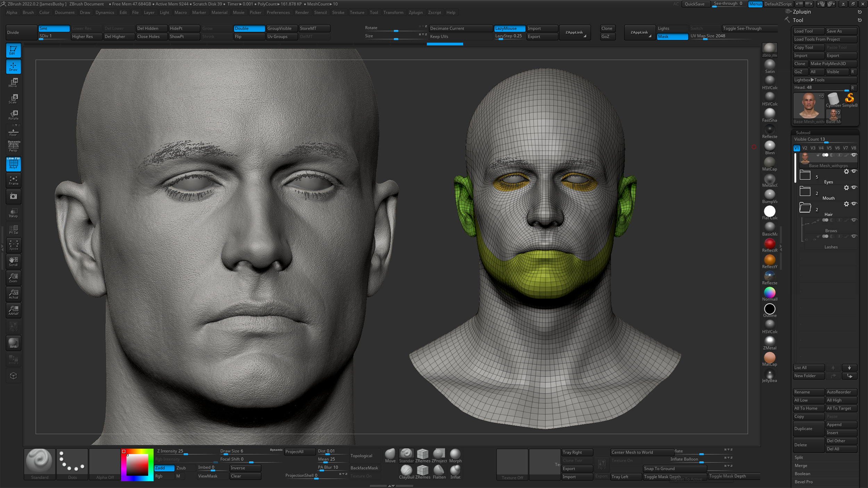
Task: Hide the Eyes folder with eye icon
Action: coord(854,171)
